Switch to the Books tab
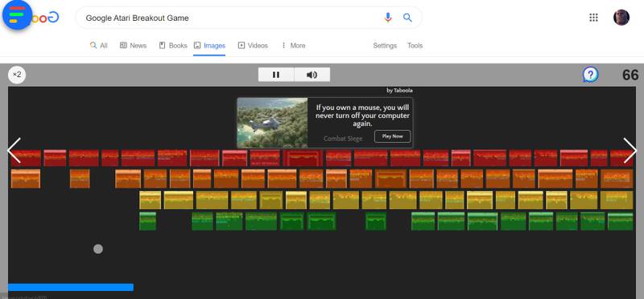 (x=173, y=46)
